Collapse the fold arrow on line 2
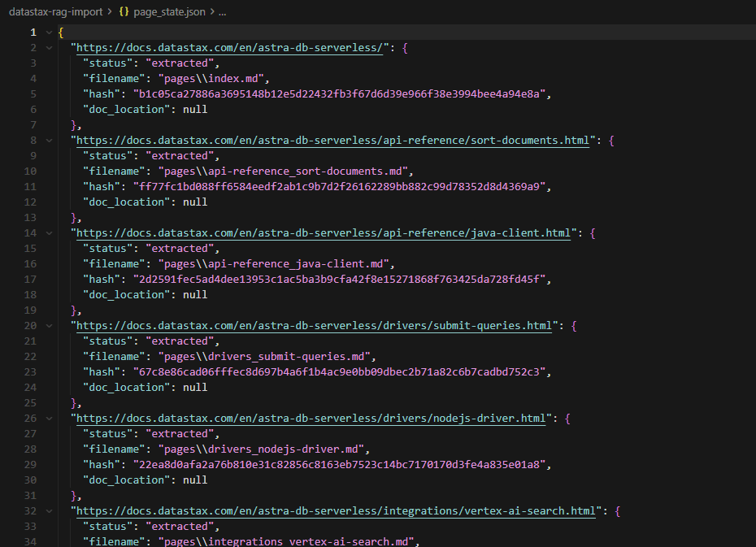This screenshot has height=547, width=756. [x=49, y=48]
